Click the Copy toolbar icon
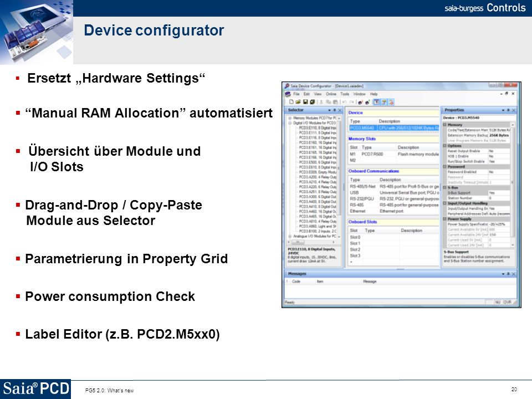The image size is (532, 399). [328, 102]
